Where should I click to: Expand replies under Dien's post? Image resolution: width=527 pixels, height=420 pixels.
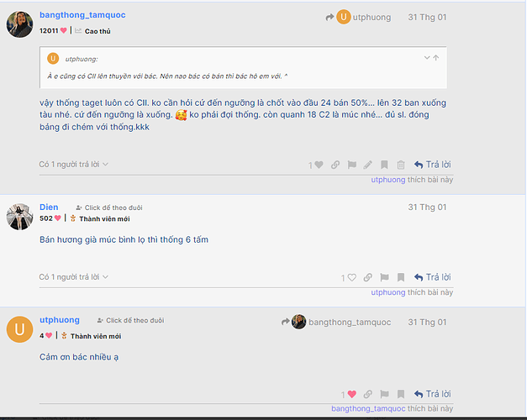[x=74, y=277]
